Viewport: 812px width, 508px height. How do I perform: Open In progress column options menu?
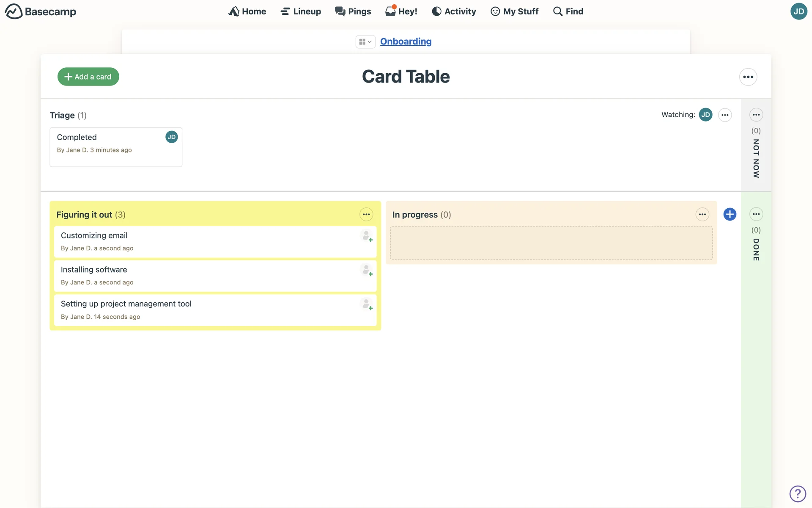pyautogui.click(x=702, y=215)
